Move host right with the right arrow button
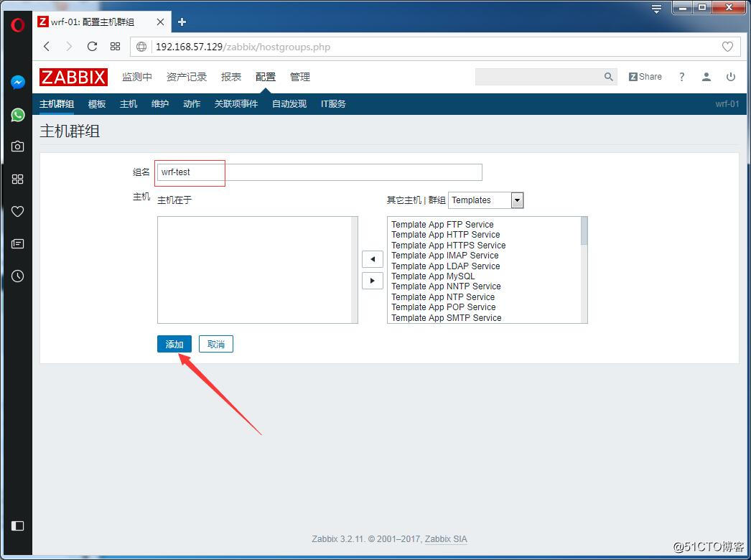 pyautogui.click(x=373, y=281)
